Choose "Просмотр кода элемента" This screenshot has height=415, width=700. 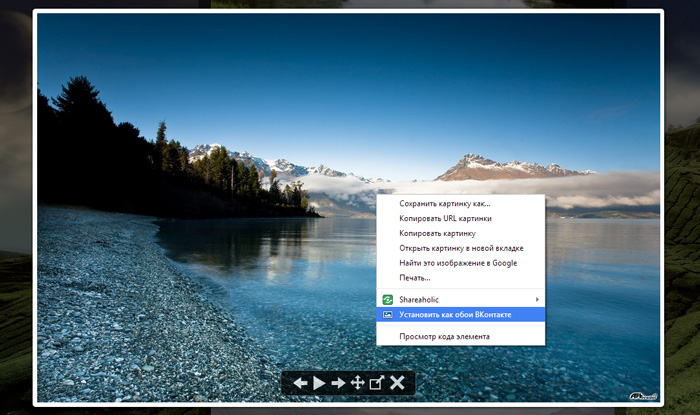[444, 336]
